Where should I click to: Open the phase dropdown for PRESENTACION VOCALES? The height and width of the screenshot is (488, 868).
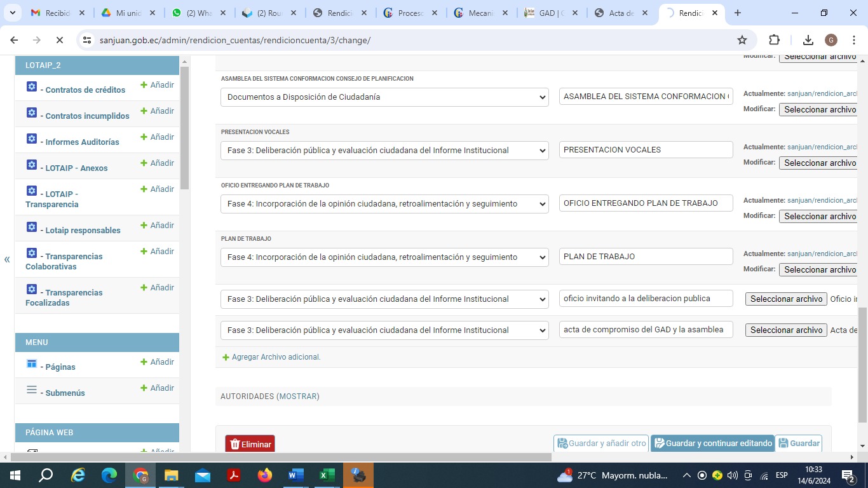coord(384,151)
